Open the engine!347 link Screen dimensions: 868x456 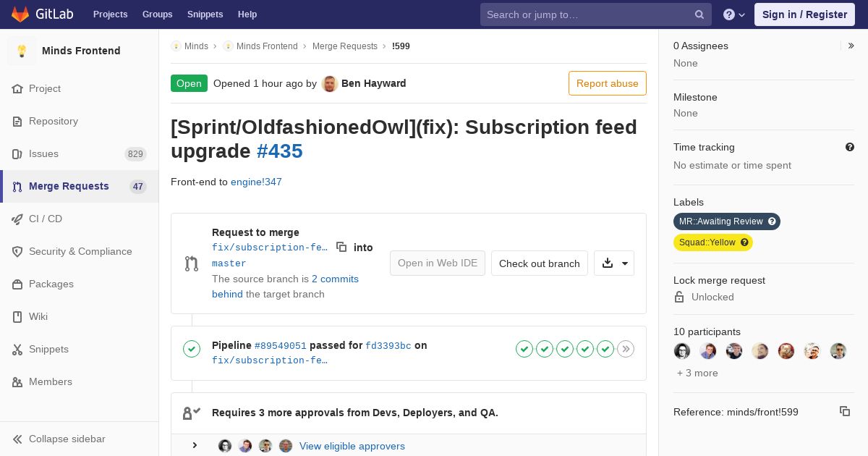(256, 182)
